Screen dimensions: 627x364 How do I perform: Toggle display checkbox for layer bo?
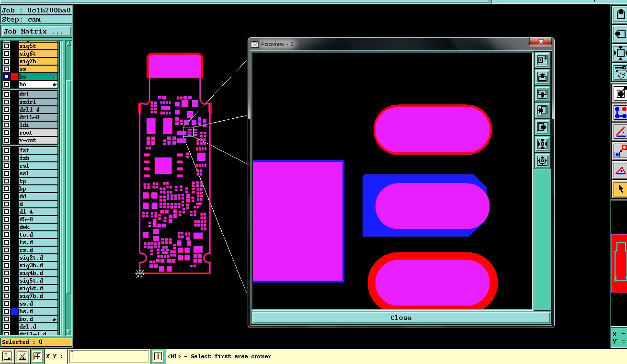click(x=7, y=84)
